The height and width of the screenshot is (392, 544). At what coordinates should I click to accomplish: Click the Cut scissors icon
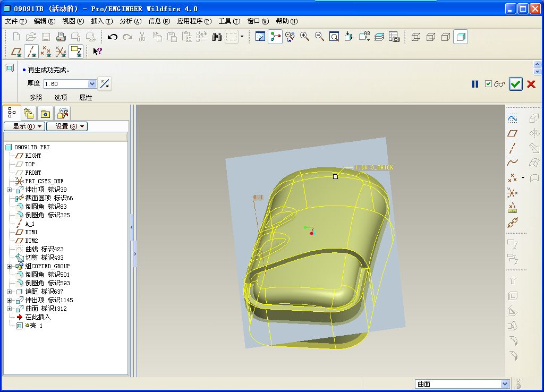coord(142,37)
